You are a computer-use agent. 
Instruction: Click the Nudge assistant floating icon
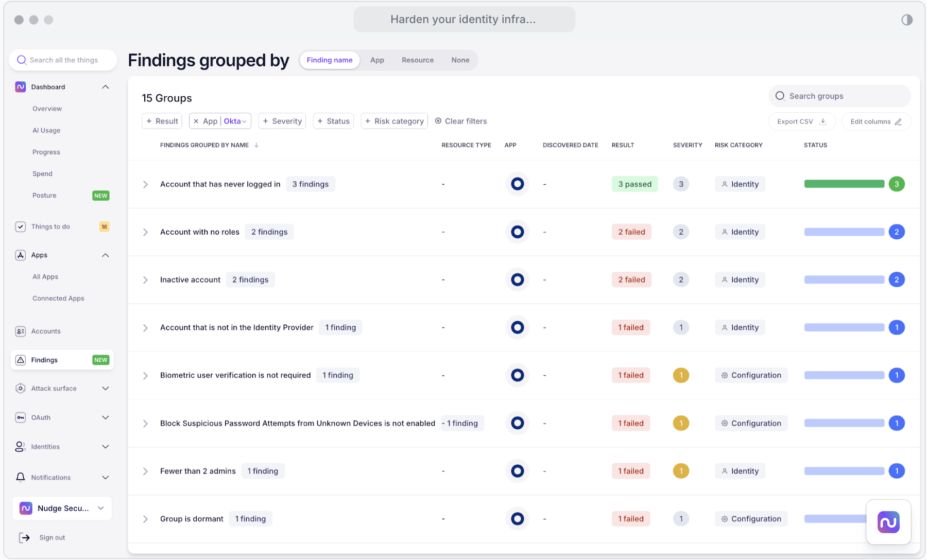888,522
